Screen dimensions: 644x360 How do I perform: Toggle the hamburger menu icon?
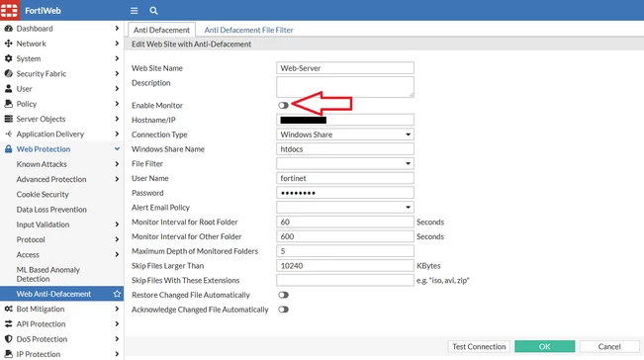click(134, 11)
